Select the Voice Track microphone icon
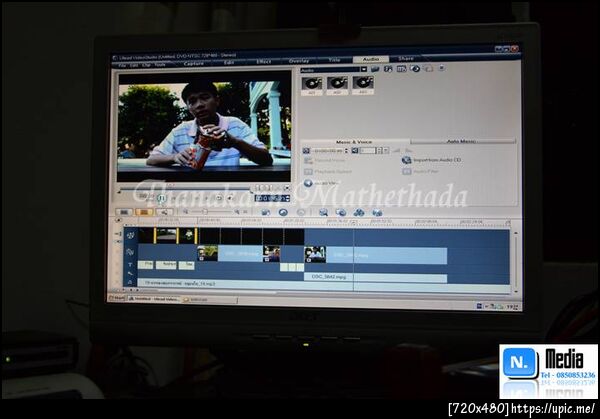 point(130,274)
